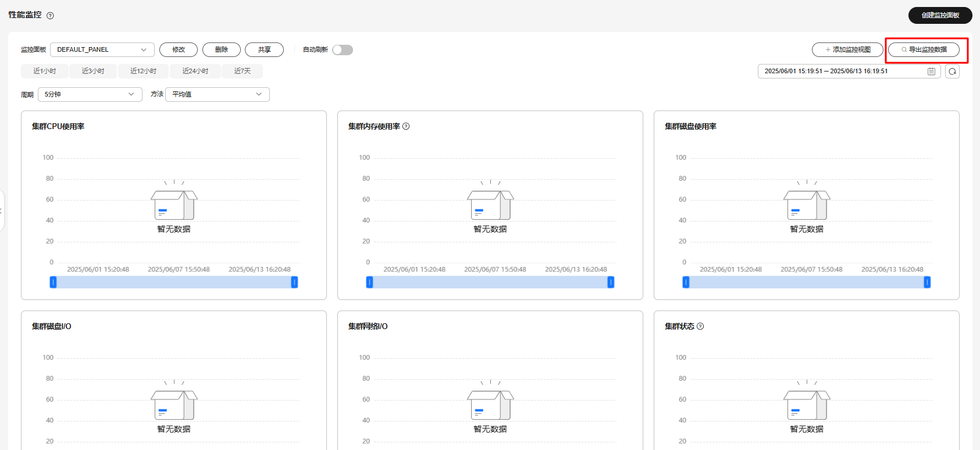980x450 pixels.
Task: Click left slider handle of 集群CPU使用率 chart
Action: (x=53, y=282)
